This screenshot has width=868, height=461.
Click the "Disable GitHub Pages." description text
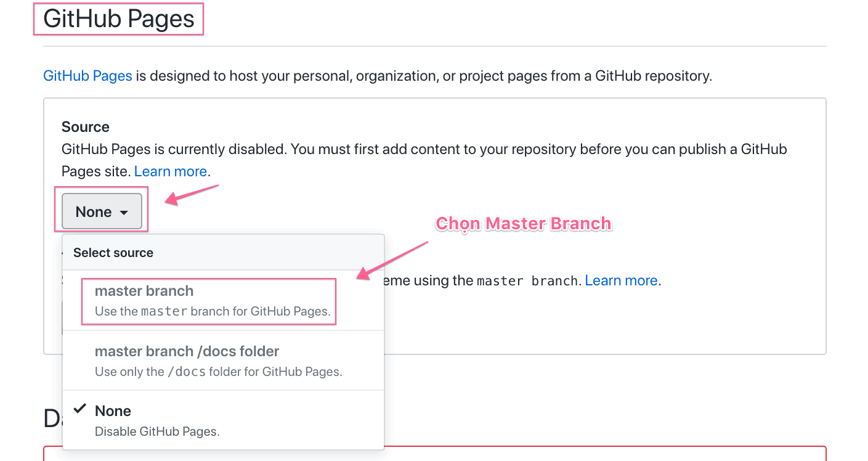tap(157, 431)
